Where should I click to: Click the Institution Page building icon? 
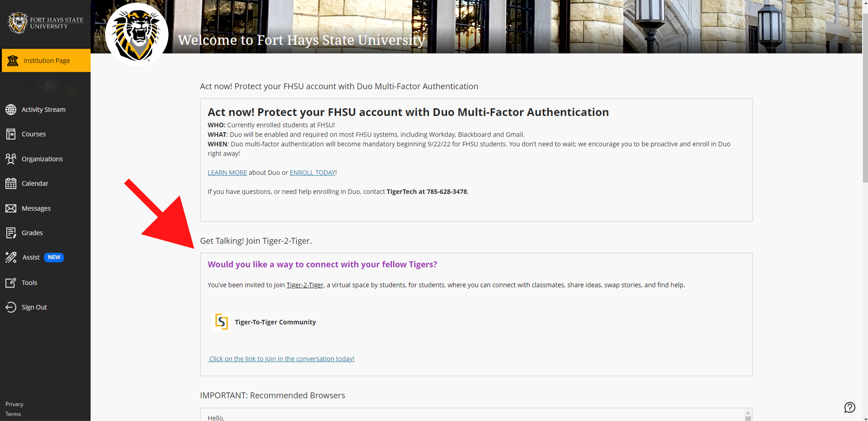(13, 61)
